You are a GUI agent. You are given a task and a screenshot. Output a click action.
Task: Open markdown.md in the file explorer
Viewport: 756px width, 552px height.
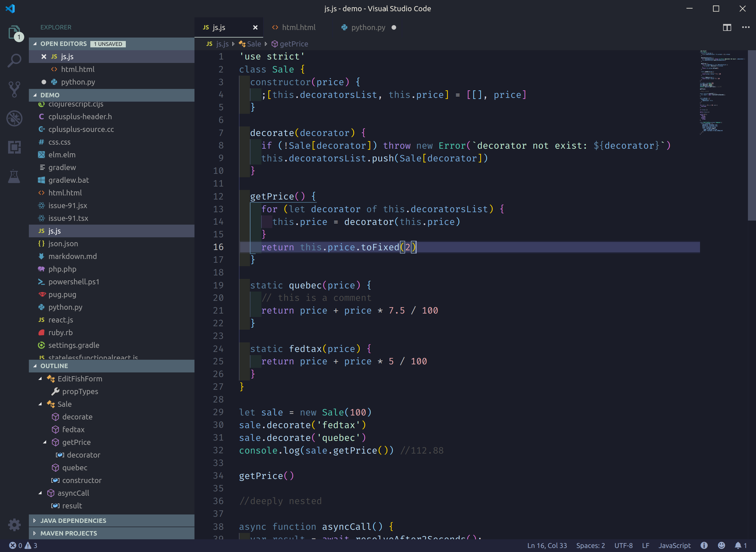[72, 256]
